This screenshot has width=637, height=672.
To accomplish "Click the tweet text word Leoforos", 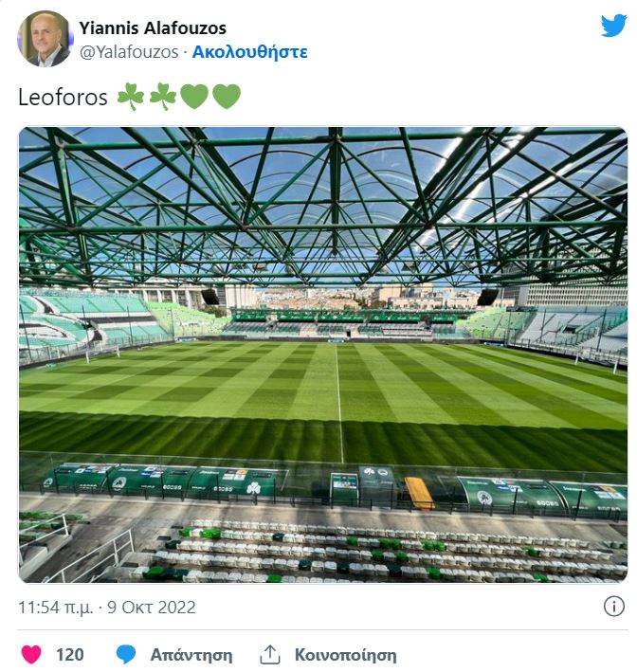I will point(63,97).
